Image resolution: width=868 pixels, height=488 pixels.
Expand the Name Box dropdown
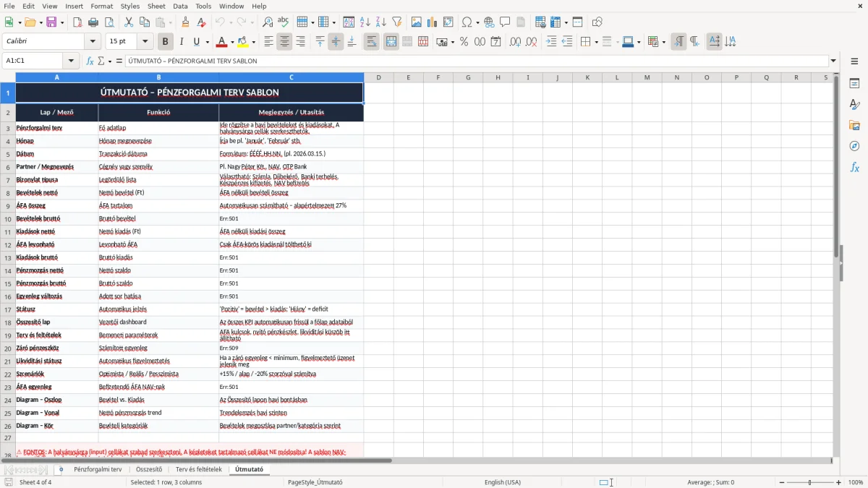pos(71,61)
